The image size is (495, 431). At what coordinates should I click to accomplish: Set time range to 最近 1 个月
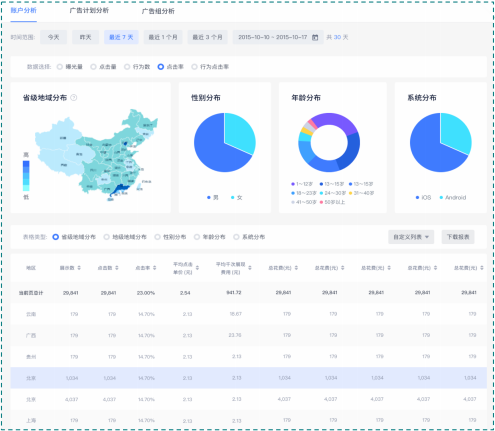163,37
